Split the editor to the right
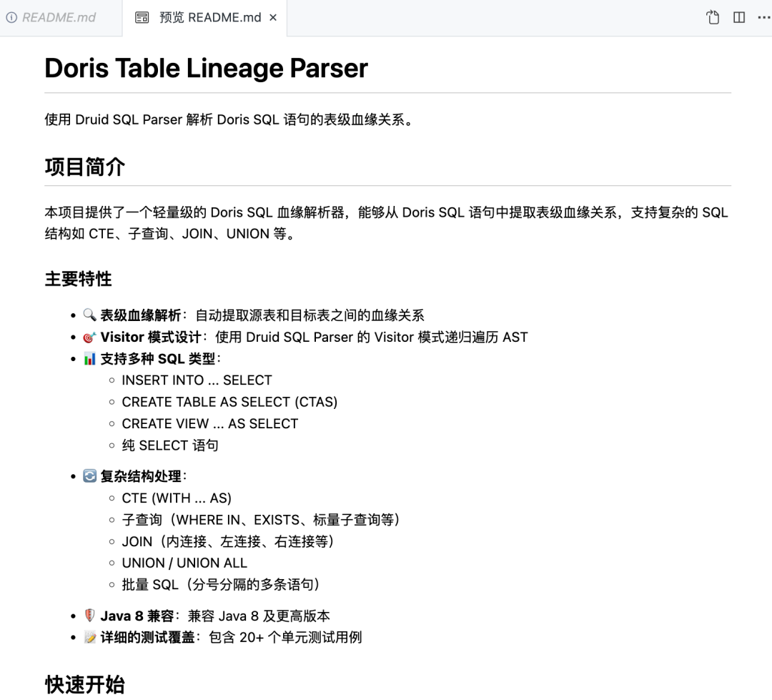The image size is (772, 700). pyautogui.click(x=739, y=17)
